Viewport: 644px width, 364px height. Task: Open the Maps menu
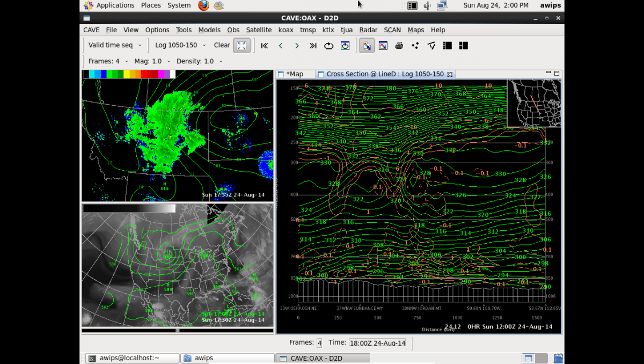(416, 30)
